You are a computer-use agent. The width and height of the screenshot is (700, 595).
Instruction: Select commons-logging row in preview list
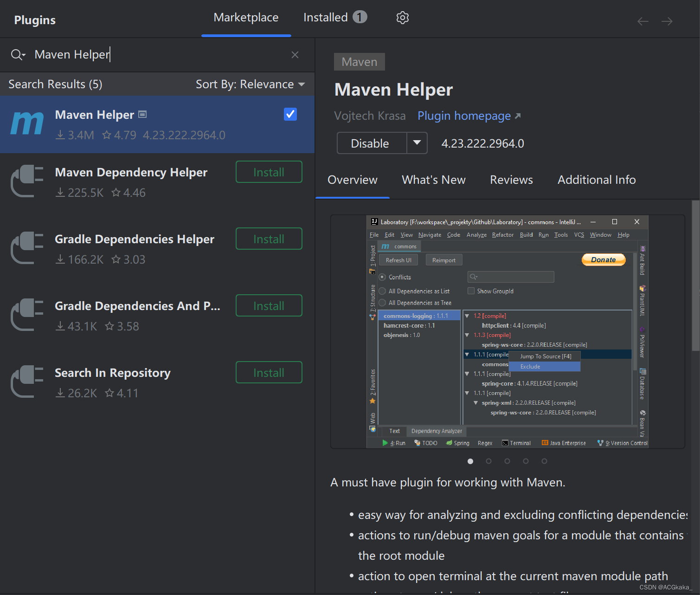pyautogui.click(x=419, y=316)
